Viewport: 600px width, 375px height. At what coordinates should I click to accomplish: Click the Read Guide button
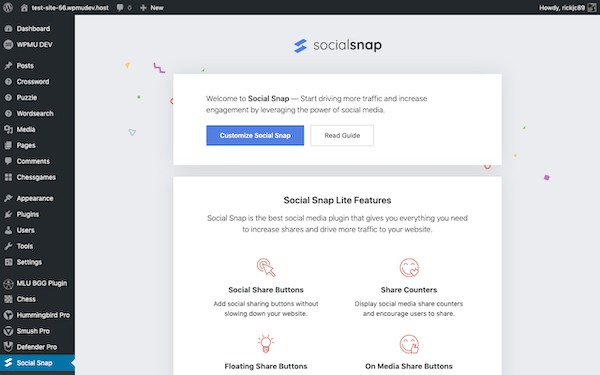[x=342, y=135]
